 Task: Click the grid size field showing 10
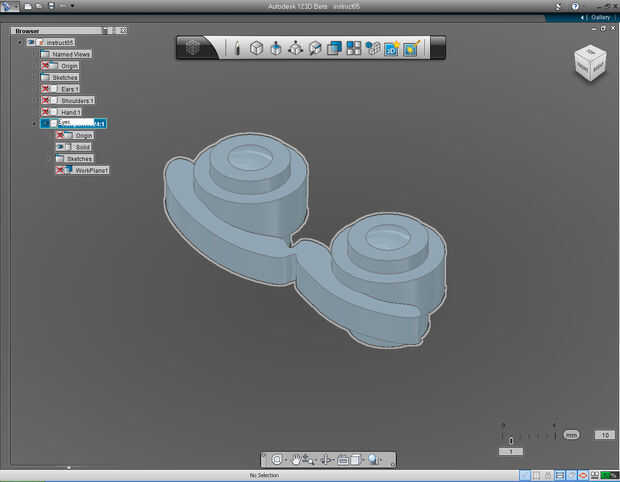605,435
